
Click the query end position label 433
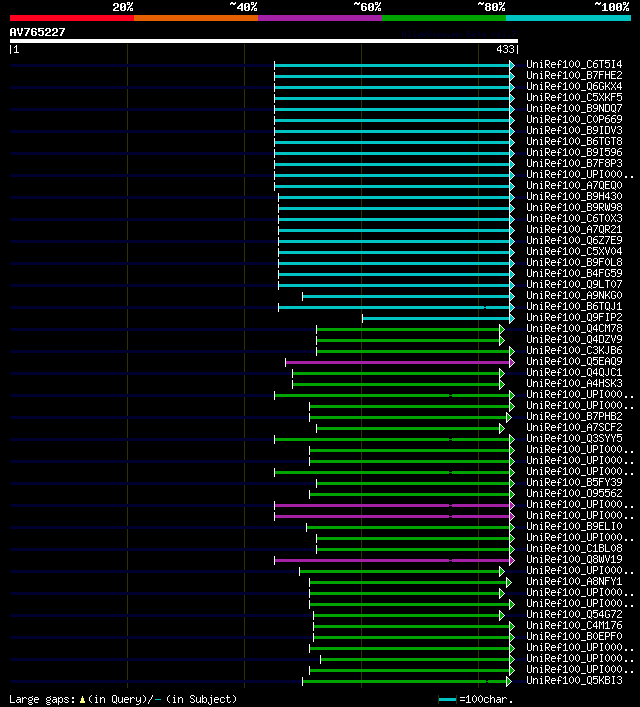tap(505, 49)
